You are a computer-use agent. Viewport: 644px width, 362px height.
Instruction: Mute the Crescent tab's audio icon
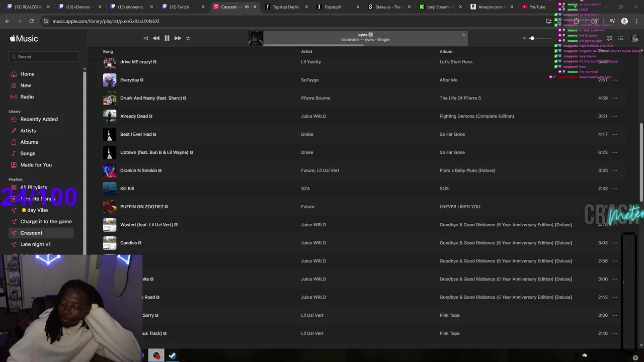coord(247,7)
